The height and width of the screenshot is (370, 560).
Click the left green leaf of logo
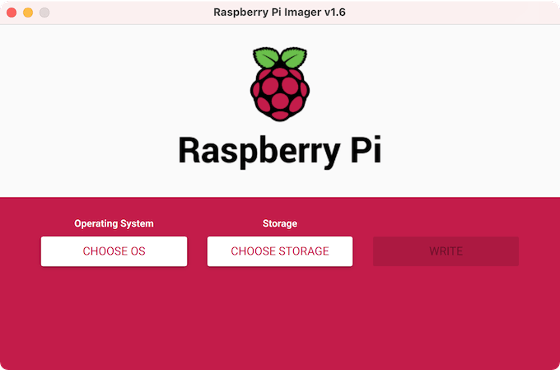pos(266,57)
